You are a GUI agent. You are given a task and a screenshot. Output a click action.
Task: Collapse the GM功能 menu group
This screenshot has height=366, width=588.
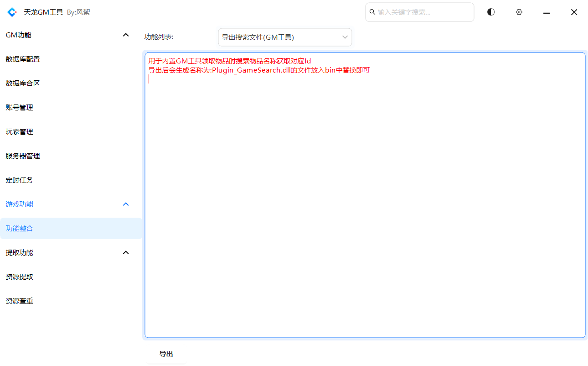[126, 35]
